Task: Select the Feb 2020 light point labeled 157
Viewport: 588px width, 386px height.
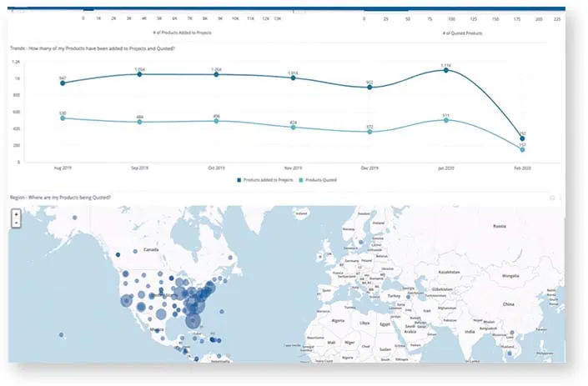Action: (522, 150)
